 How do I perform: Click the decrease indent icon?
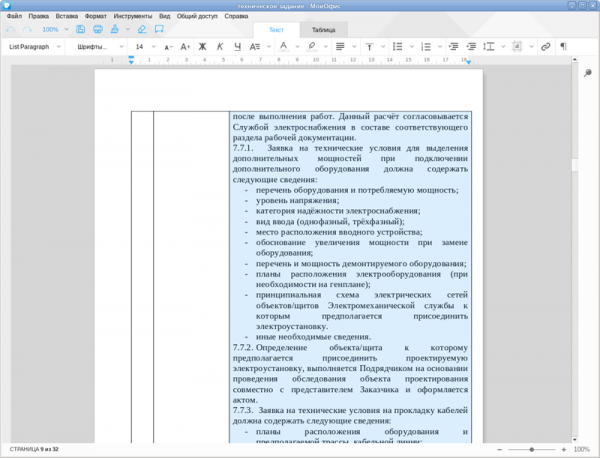[x=453, y=47]
